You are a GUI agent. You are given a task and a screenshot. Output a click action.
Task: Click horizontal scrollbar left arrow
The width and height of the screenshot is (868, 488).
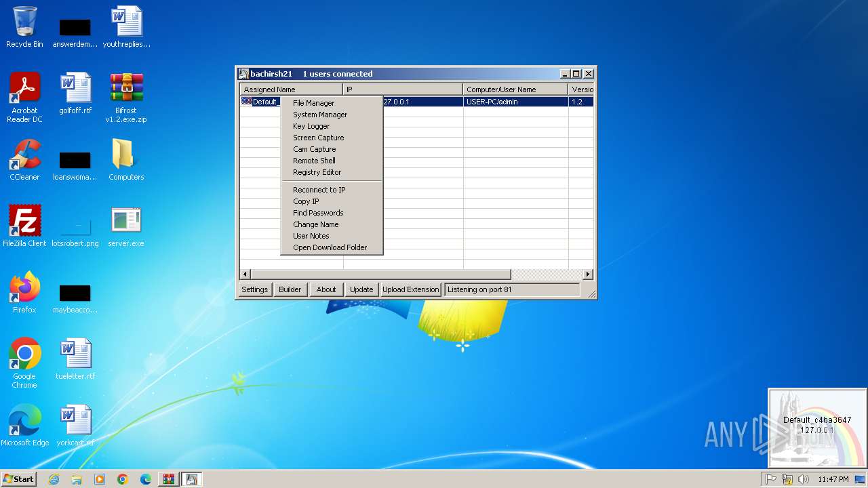[245, 274]
